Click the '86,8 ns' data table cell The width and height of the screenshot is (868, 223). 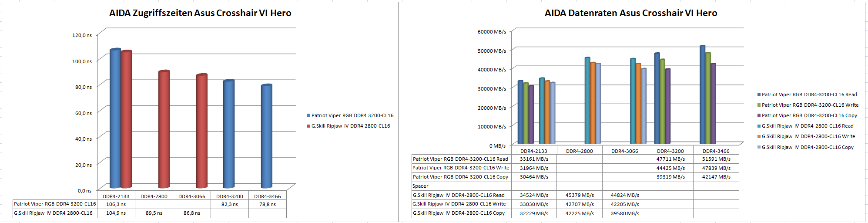click(x=192, y=213)
